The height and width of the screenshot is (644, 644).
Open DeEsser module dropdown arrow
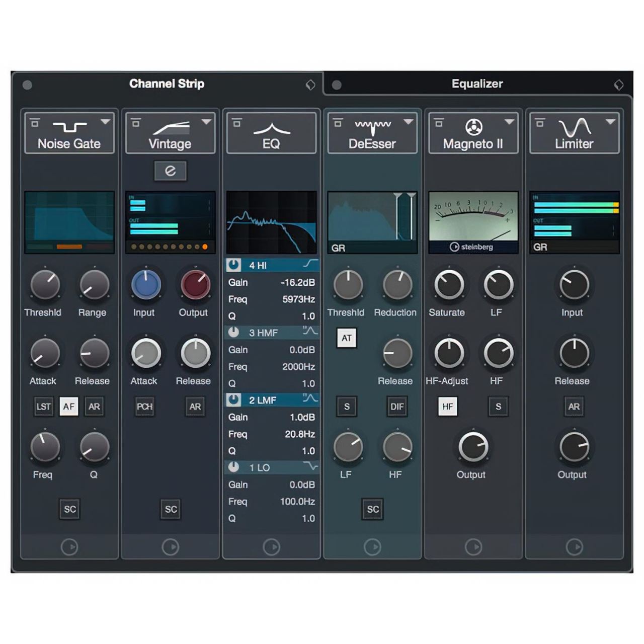pyautogui.click(x=408, y=122)
